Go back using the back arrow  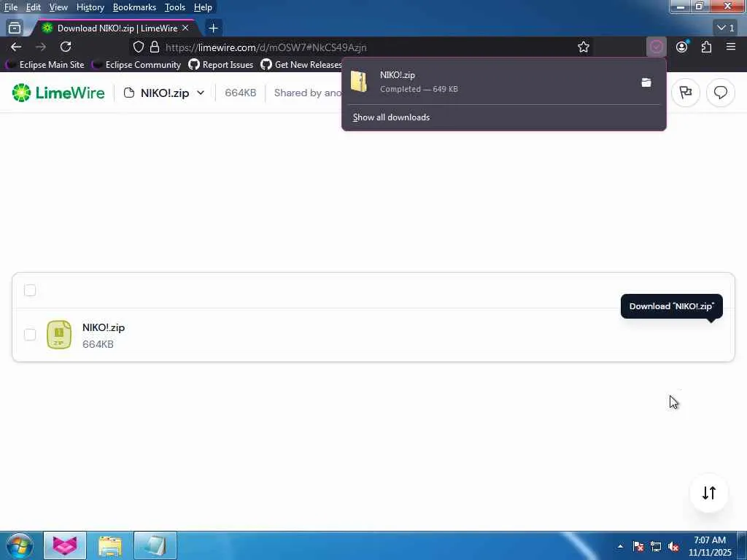coord(16,47)
